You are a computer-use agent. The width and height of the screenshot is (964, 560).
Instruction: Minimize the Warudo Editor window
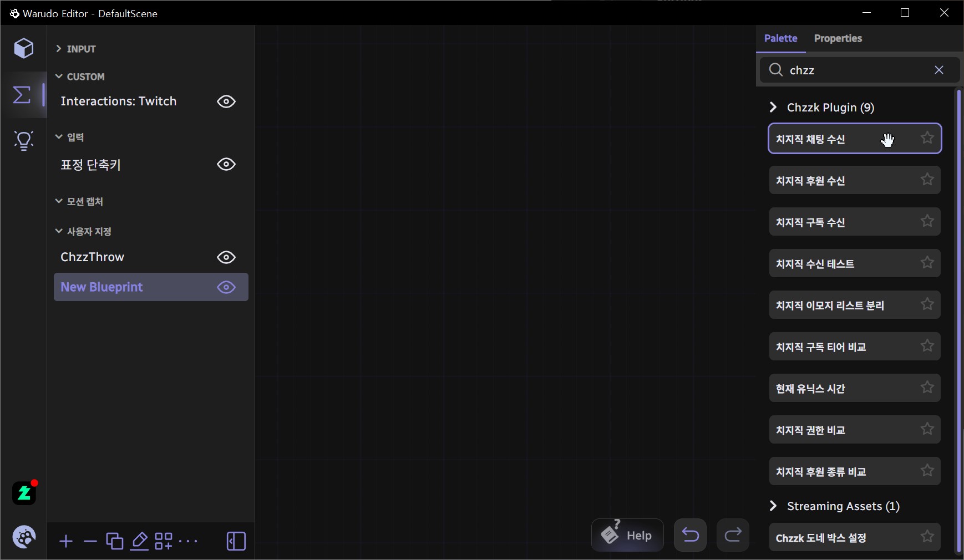click(x=867, y=12)
